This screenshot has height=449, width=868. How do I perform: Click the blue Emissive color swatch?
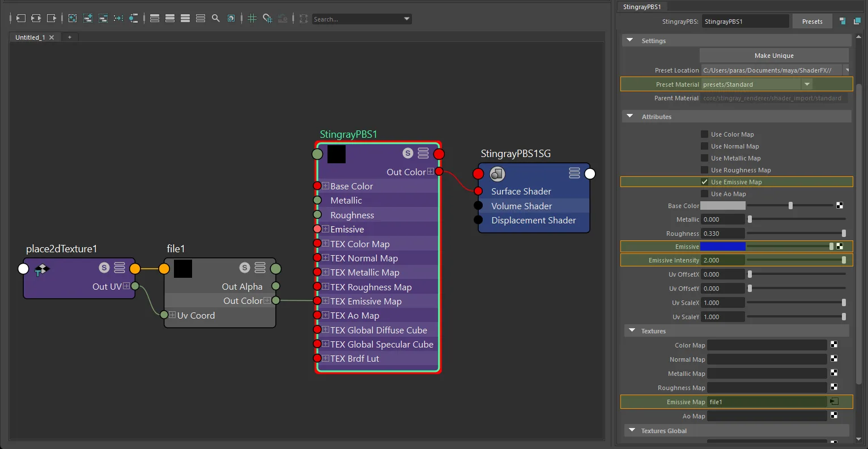[x=723, y=247]
